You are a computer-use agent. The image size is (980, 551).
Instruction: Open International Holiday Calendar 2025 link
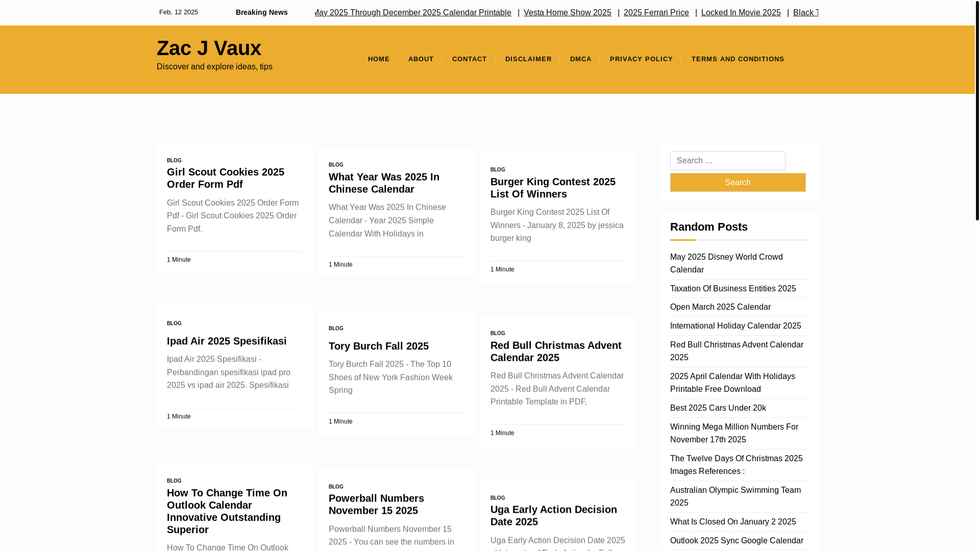click(735, 326)
